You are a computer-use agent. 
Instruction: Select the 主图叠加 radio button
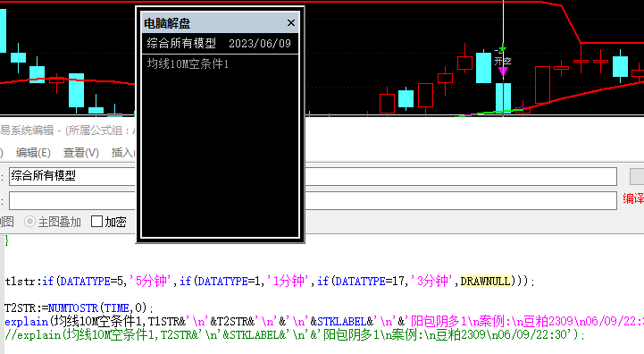[29, 222]
